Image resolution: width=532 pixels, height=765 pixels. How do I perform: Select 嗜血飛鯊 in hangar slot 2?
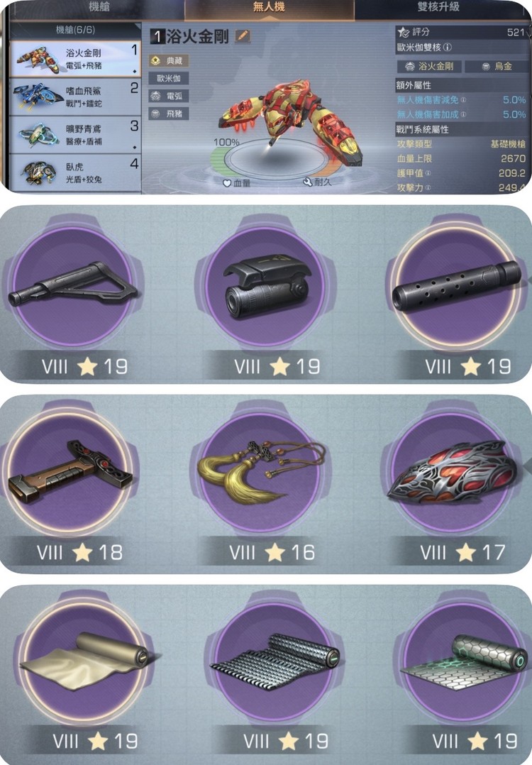point(75,97)
